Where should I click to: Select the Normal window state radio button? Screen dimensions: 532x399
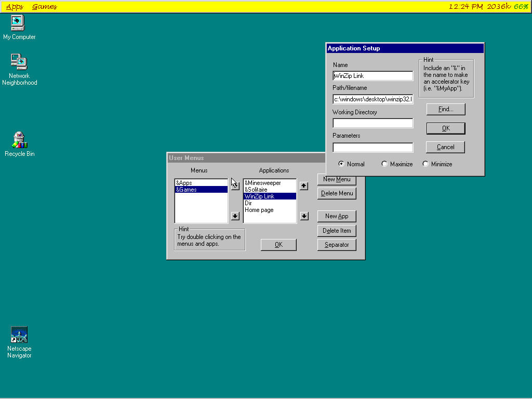342,164
